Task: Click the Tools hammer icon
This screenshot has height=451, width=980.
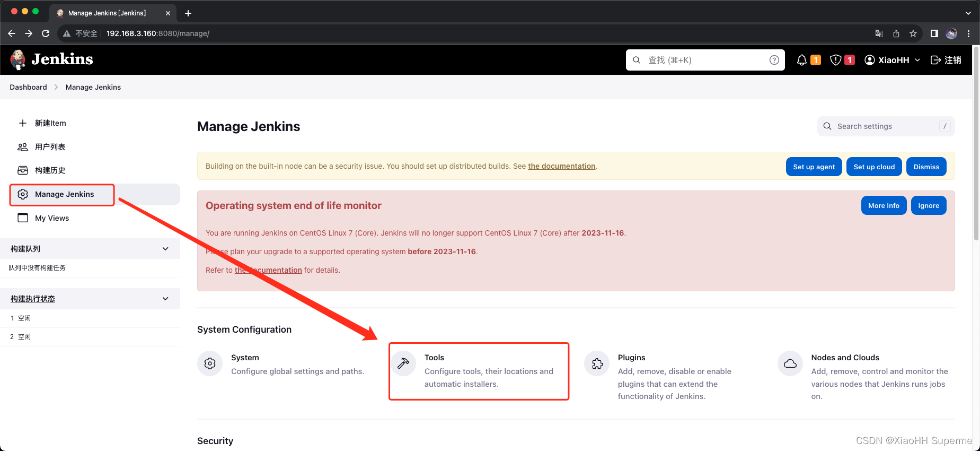Action: tap(403, 363)
